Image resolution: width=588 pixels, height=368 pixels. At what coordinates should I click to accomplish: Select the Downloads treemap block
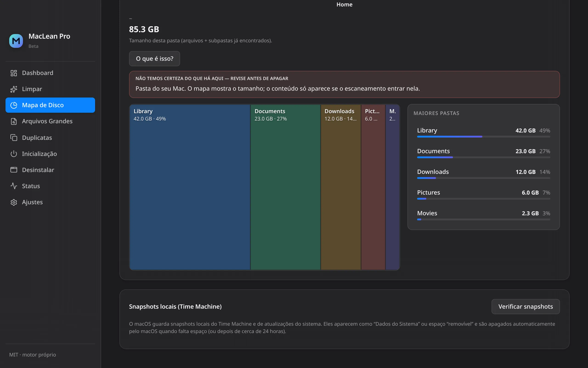341,187
